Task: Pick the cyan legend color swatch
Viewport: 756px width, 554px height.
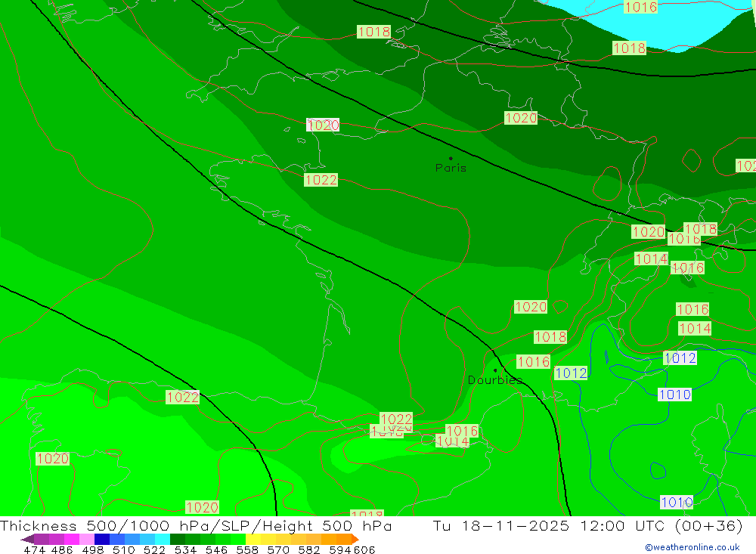Action: point(162,539)
